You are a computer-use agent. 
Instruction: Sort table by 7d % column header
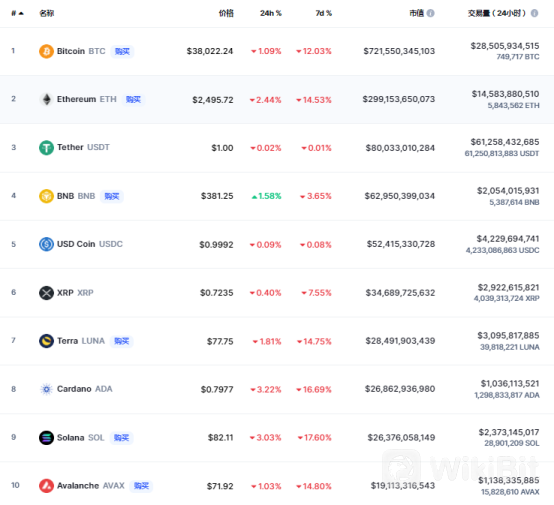pos(324,13)
